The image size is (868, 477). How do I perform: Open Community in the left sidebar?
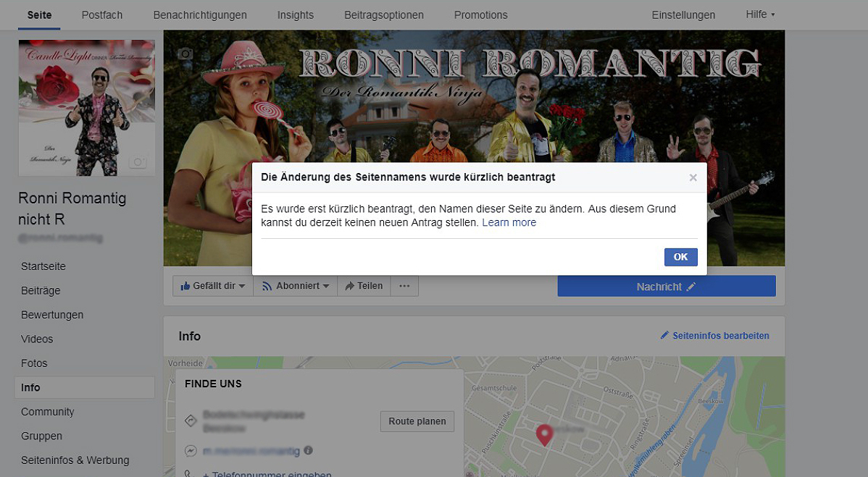48,412
